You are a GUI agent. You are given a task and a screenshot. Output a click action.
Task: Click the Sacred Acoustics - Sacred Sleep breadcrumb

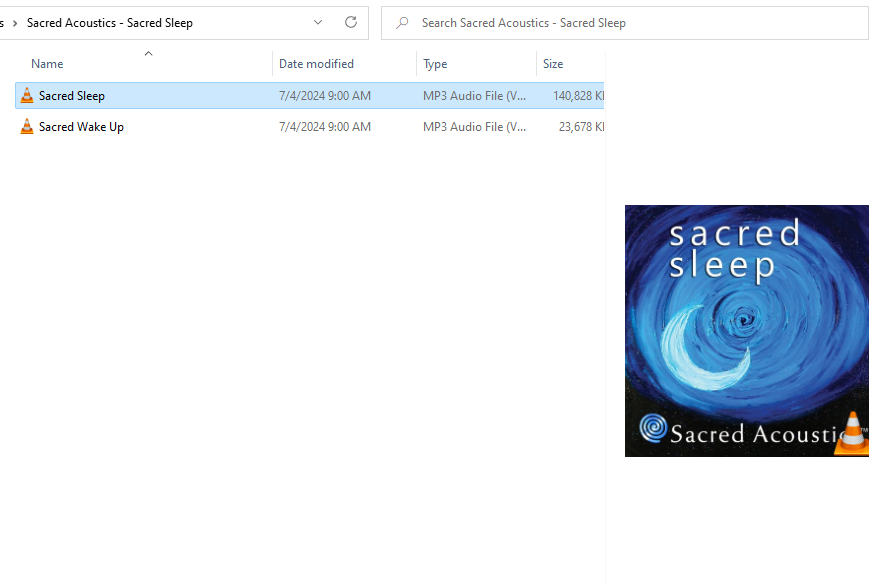(x=110, y=22)
